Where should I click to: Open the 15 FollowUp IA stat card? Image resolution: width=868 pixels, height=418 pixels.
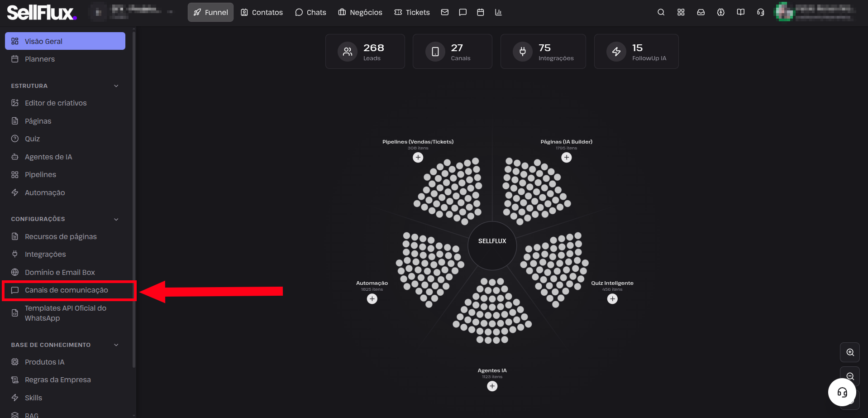pyautogui.click(x=636, y=52)
